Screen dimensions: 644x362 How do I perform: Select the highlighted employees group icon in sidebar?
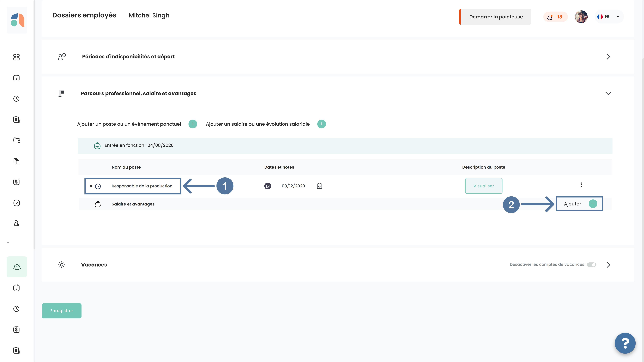(17, 267)
